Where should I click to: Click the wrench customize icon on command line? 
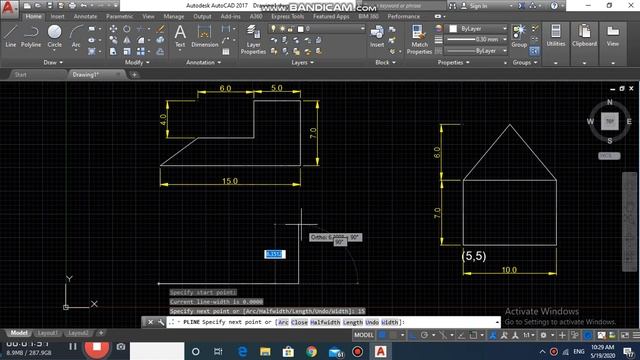161,322
